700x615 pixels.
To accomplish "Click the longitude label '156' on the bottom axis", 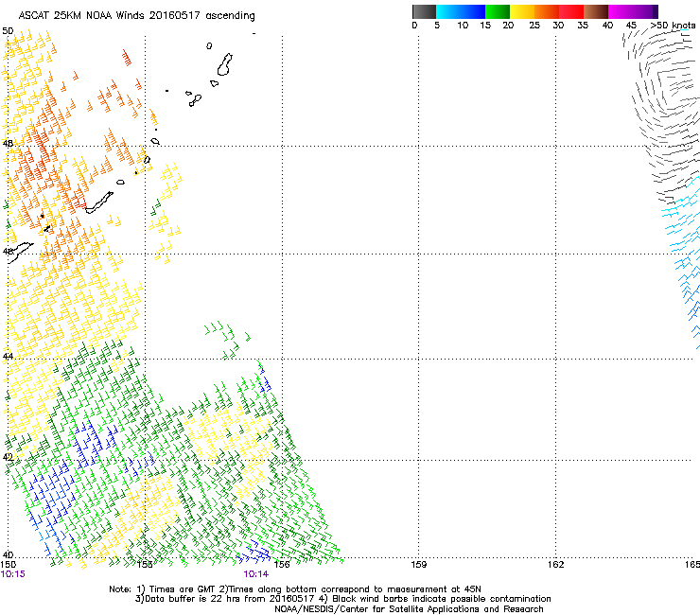I will (x=282, y=565).
